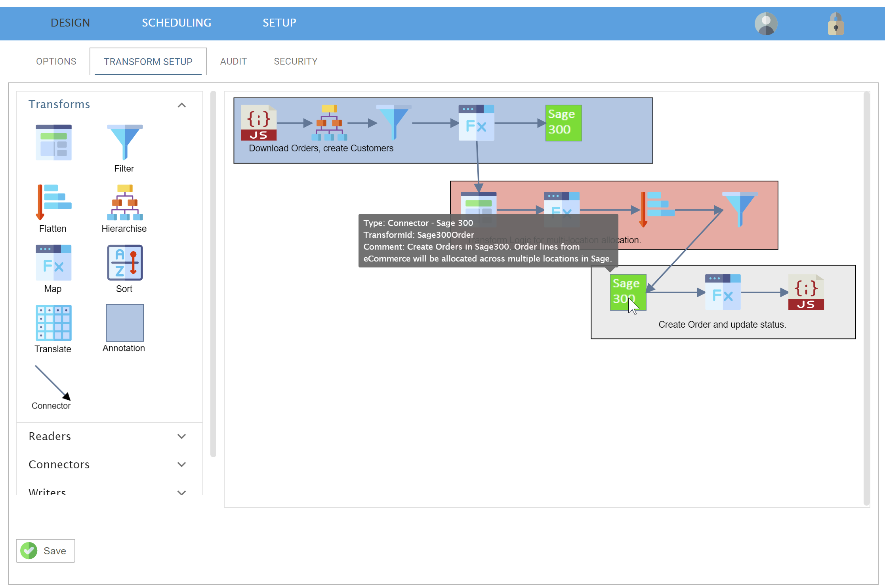Expand the Connectors section
The height and width of the screenshot is (588, 885).
[x=181, y=464]
